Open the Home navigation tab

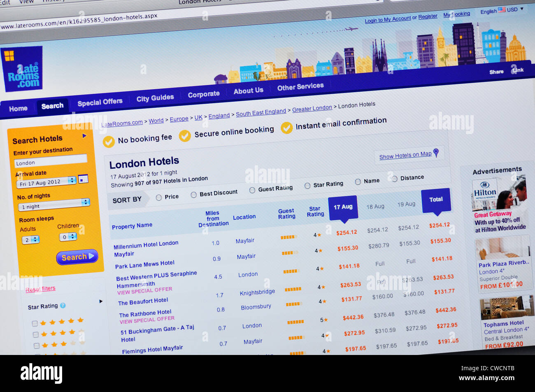(x=19, y=109)
